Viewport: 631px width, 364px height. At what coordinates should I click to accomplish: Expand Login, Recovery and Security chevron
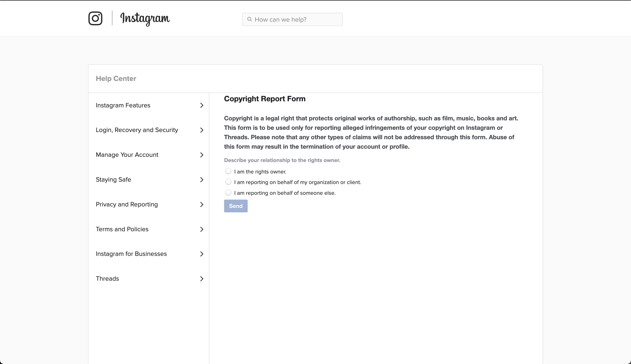(202, 130)
